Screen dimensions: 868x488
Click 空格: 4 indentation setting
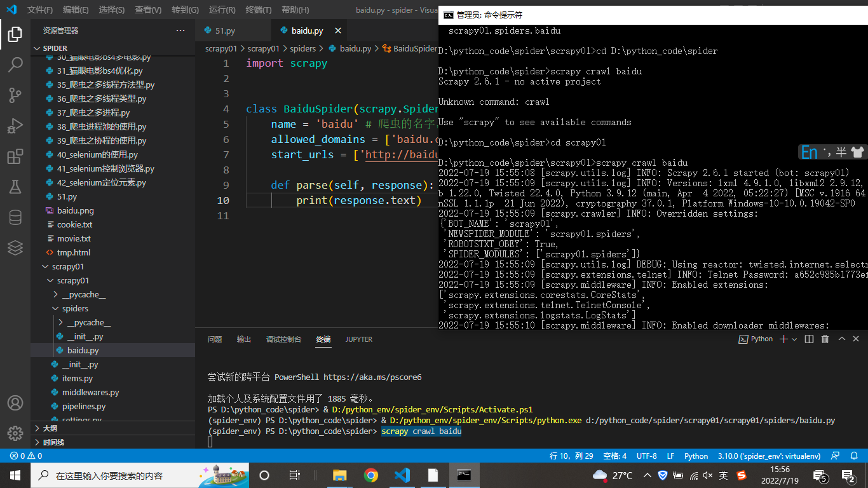[614, 456]
